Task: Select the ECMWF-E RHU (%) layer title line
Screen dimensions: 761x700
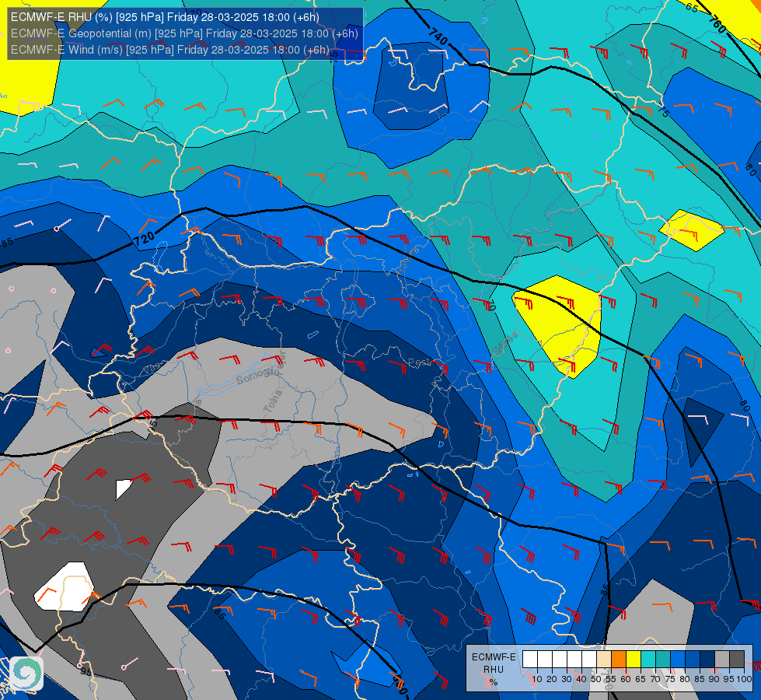Action: (165, 17)
